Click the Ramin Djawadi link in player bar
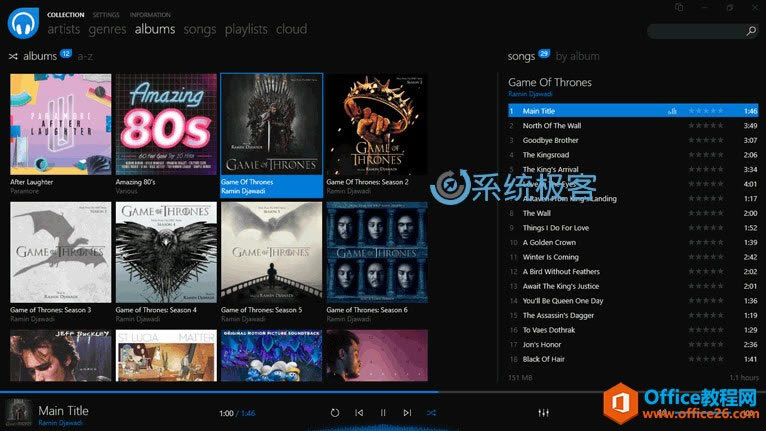The height and width of the screenshot is (431, 766). (61, 423)
